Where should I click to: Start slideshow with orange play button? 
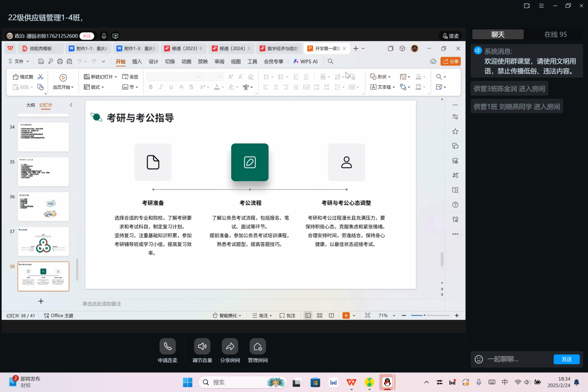click(x=346, y=316)
